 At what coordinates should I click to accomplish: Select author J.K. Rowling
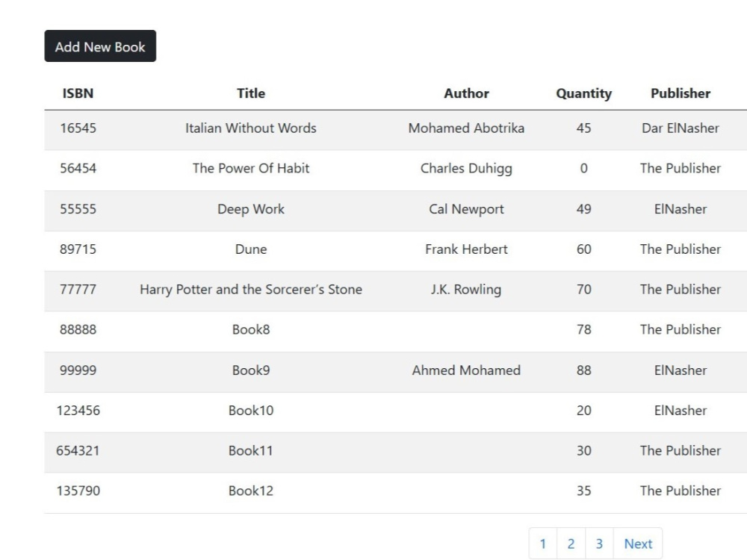point(466,290)
